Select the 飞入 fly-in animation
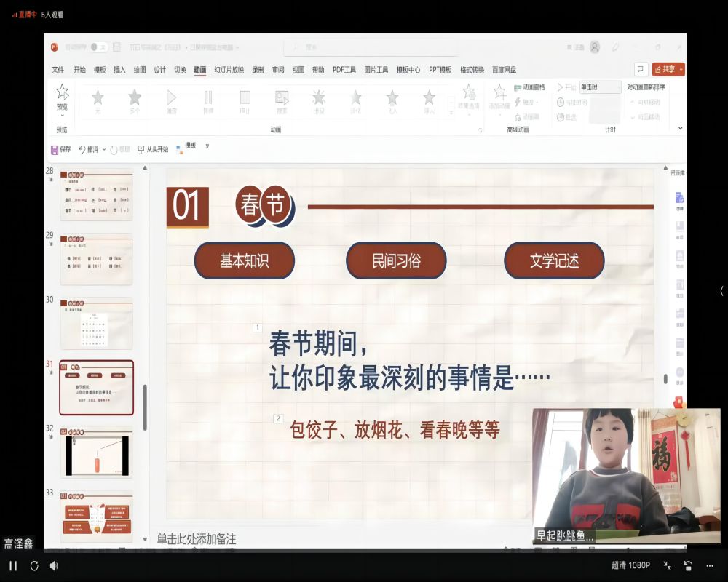Viewport: 728px width, 582px height. pos(392,100)
